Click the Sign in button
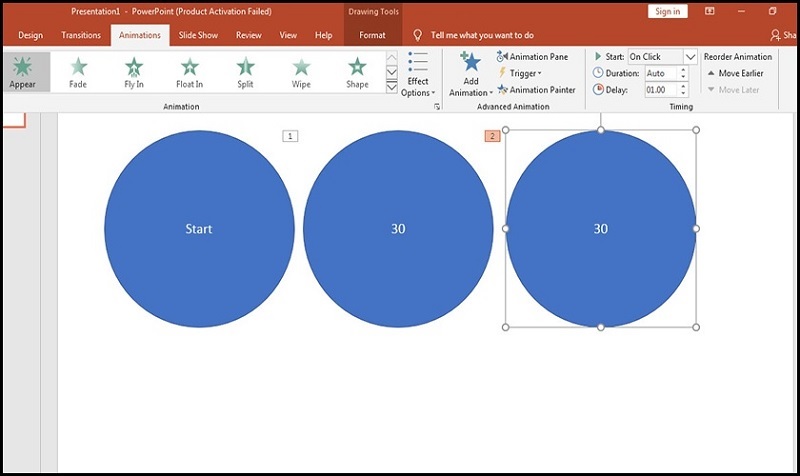This screenshot has width=800, height=476. pos(666,11)
